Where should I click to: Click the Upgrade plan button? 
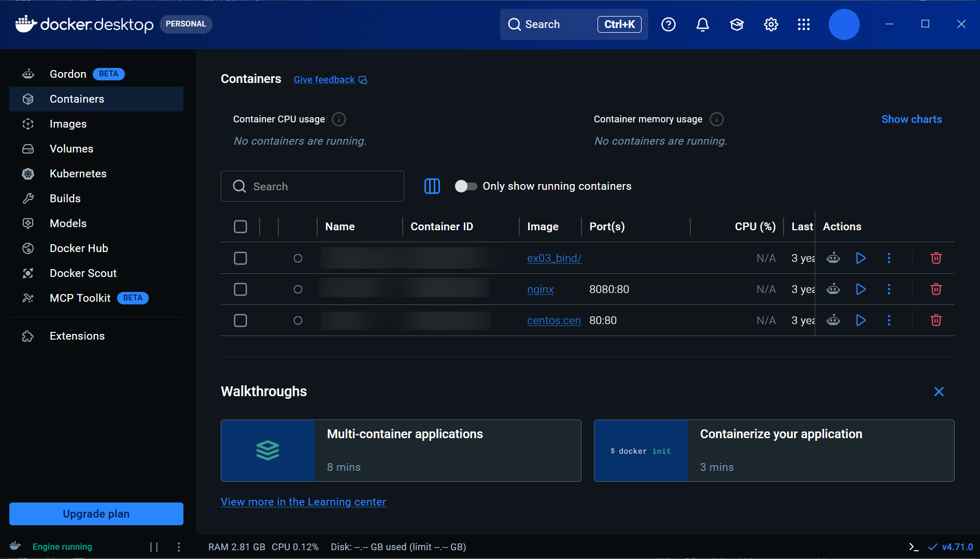(x=96, y=514)
